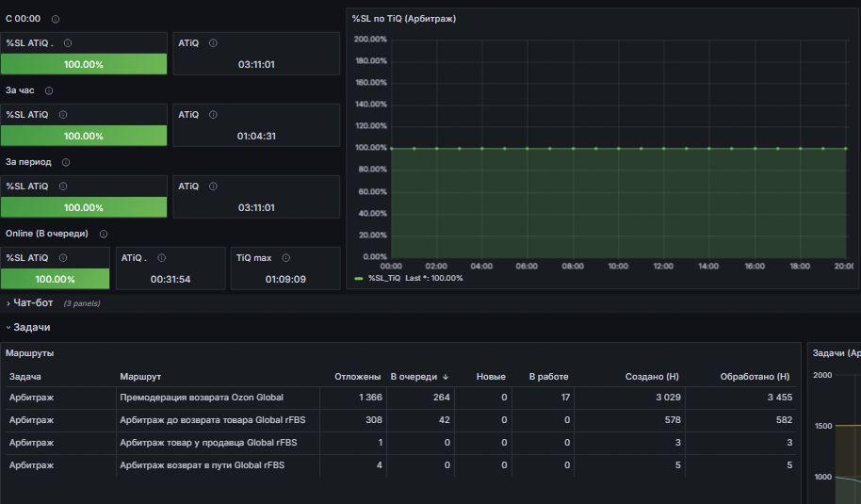Select Премодерация возврата Ozon Global row
The image size is (861, 504).
click(400, 398)
